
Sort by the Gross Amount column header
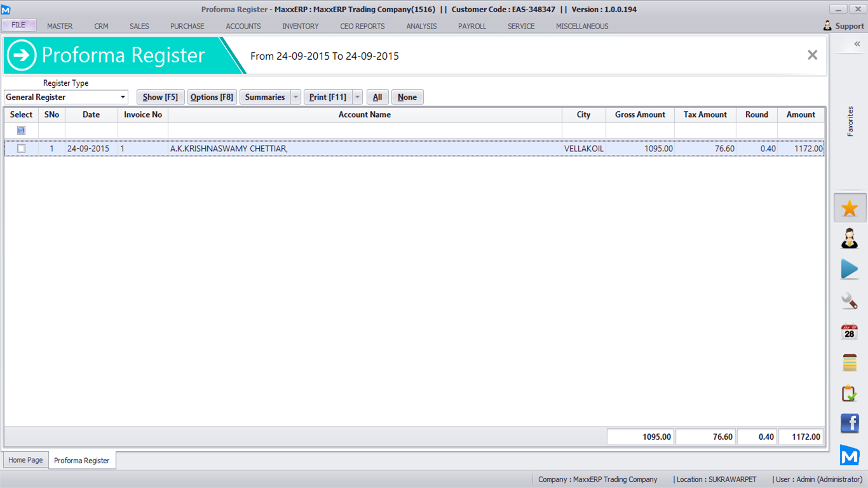[640, 115]
